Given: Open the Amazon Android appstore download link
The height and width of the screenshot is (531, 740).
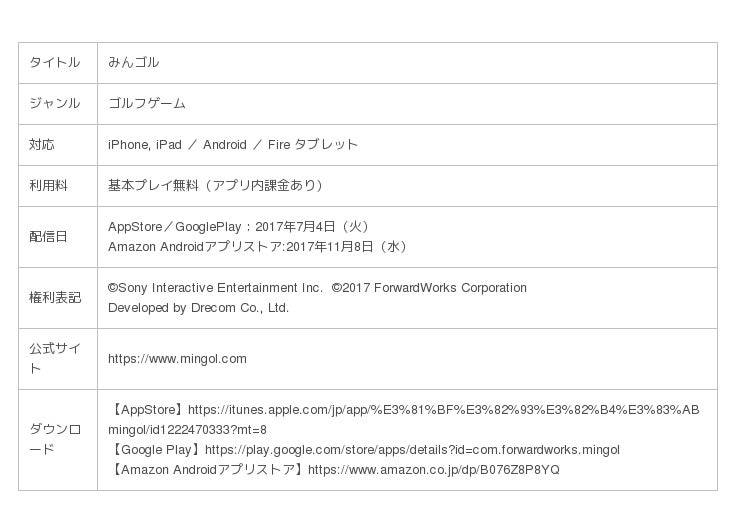Looking at the screenshot, I should [433, 470].
